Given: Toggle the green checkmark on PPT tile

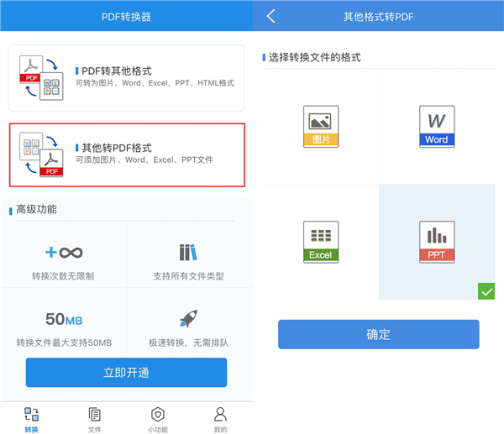Looking at the screenshot, I should [x=486, y=291].
